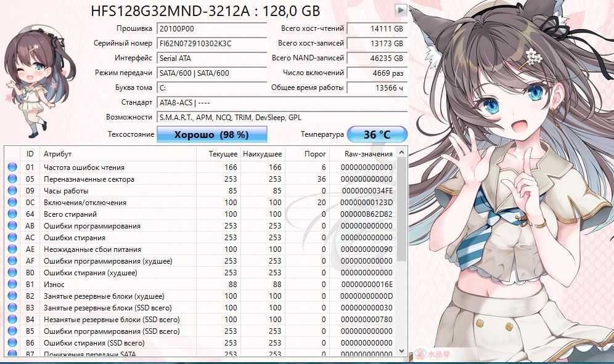614x364 pixels.
Task: Click the status orb for attribute B2
Action: point(12,296)
